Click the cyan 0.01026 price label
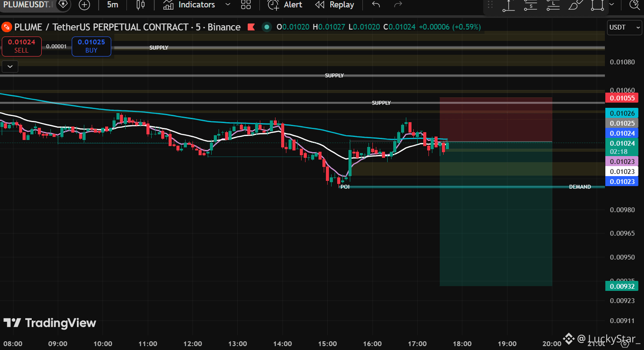This screenshot has width=644, height=350. [x=621, y=113]
